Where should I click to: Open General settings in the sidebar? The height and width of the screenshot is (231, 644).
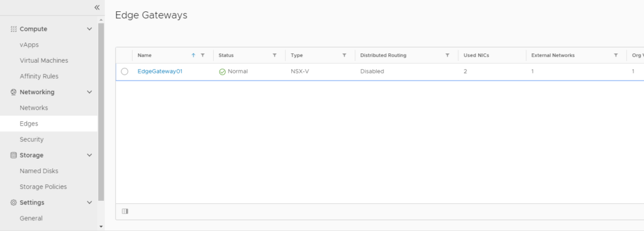[x=31, y=218]
